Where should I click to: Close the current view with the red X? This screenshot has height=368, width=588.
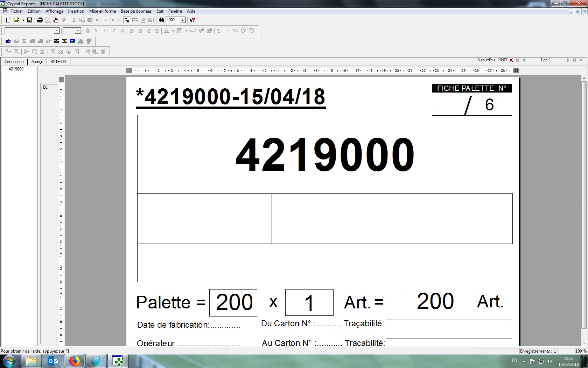tap(511, 60)
